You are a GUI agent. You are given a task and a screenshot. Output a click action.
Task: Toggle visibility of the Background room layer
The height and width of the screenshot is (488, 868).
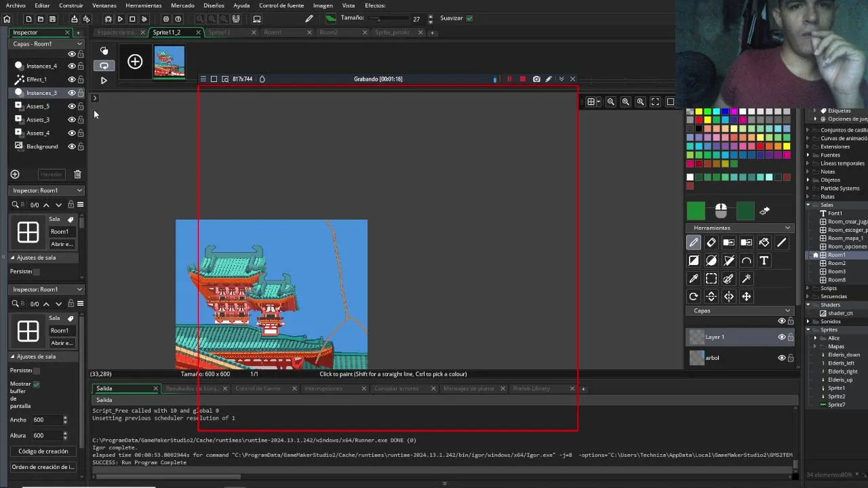(72, 146)
